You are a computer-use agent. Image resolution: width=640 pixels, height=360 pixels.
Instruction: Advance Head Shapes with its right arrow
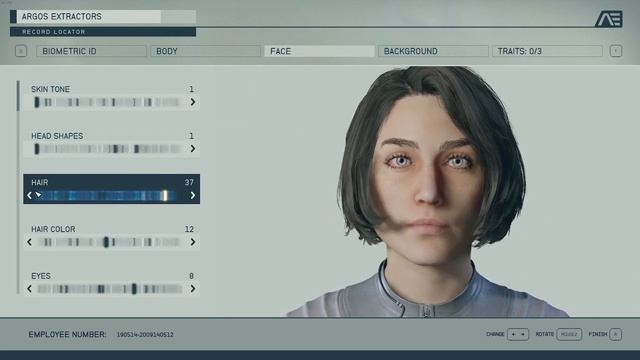tap(193, 149)
